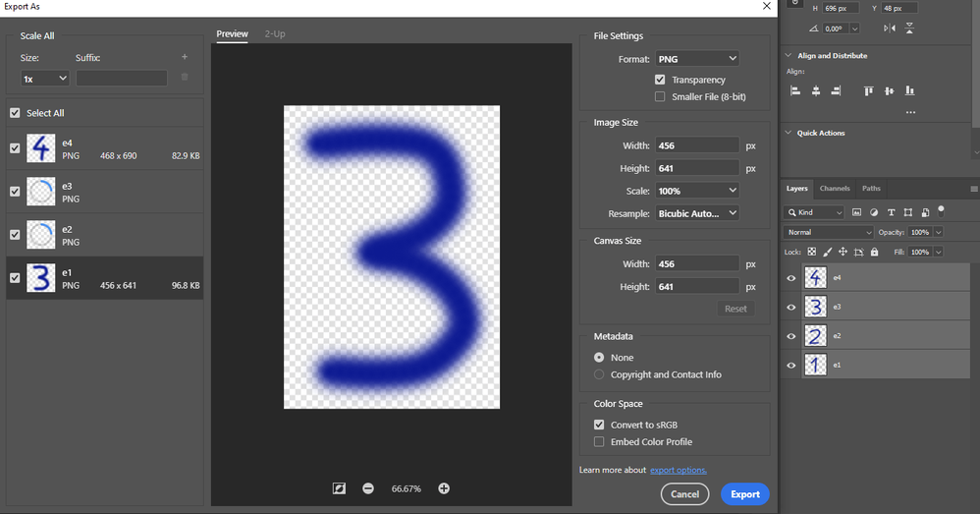Filter layers by shape layers icon
The width and height of the screenshot is (980, 514).
[908, 212]
